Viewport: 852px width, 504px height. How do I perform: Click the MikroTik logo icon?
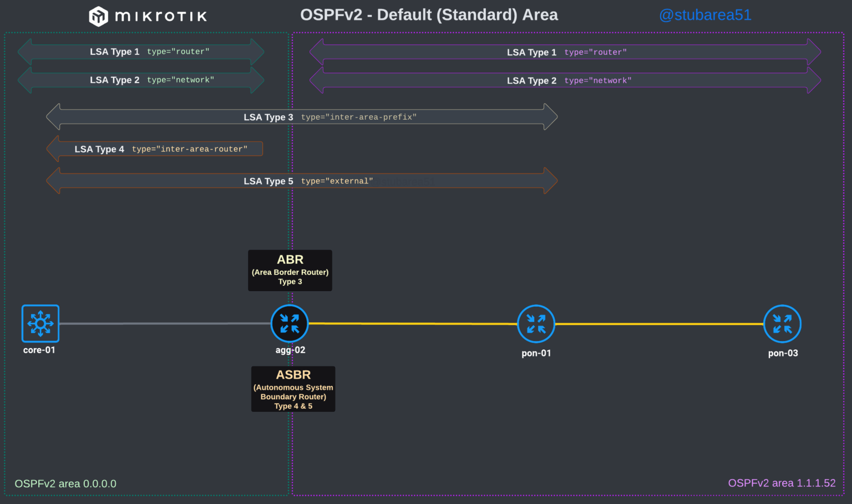99,16
